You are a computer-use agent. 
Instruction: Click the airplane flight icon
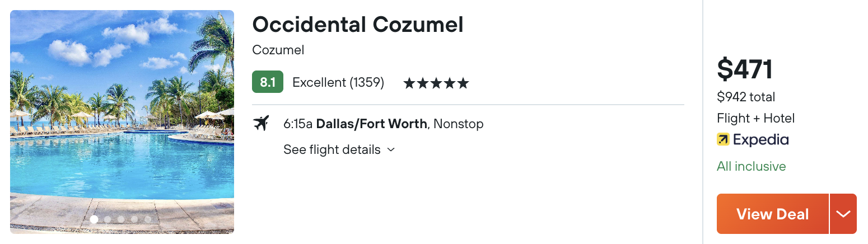pos(261,123)
